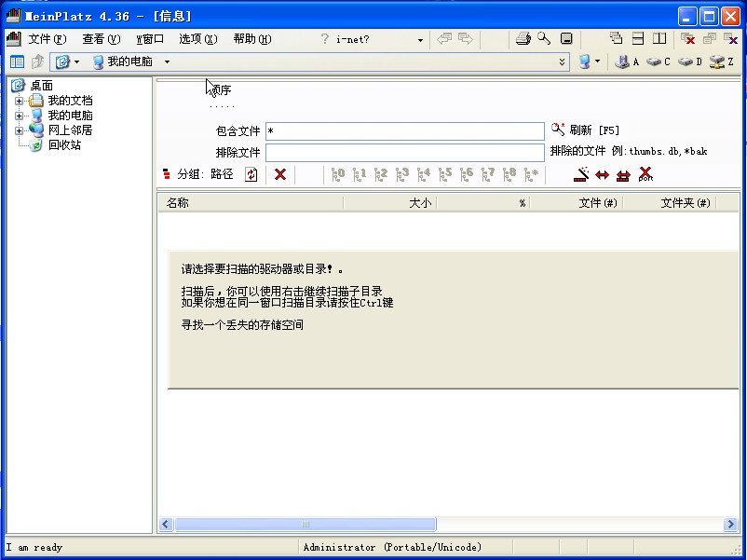The image size is (747, 560).
Task: Tile windows horizontally with split icon
Action: (x=637, y=38)
